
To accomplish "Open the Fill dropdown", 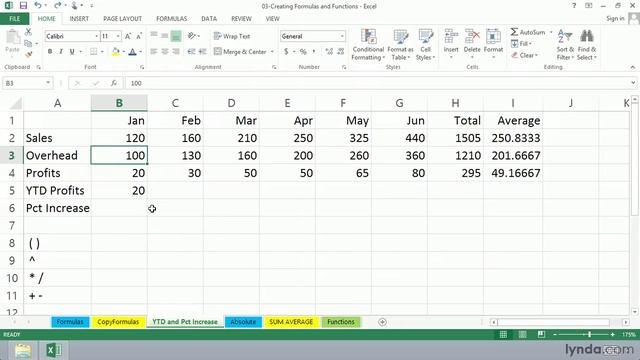I will point(521,43).
